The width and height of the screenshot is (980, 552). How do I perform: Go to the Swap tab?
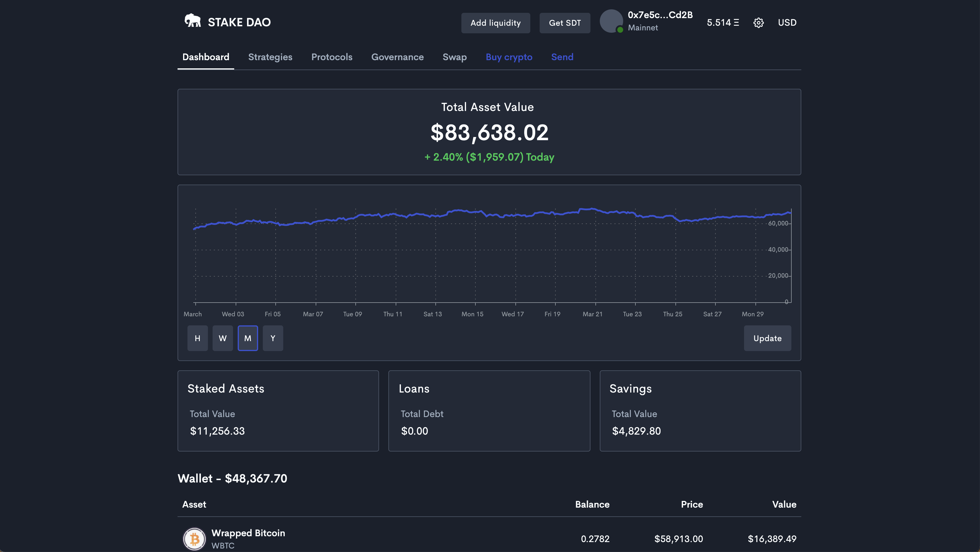pos(454,57)
